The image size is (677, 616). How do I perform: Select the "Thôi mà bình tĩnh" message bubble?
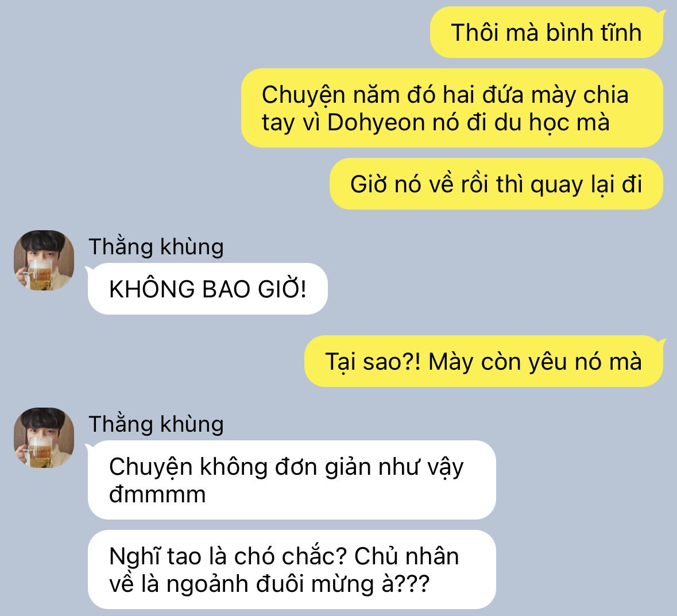click(x=547, y=32)
